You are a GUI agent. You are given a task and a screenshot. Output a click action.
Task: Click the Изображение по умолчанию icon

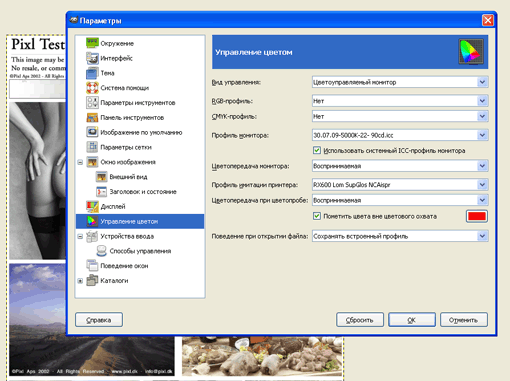tap(92, 132)
